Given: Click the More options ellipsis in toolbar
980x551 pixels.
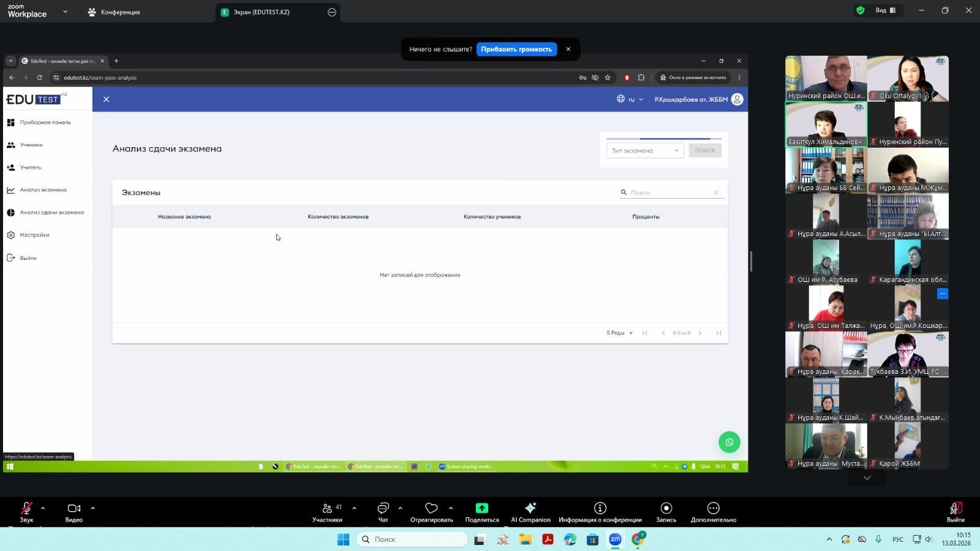Looking at the screenshot, I should coord(713,509).
